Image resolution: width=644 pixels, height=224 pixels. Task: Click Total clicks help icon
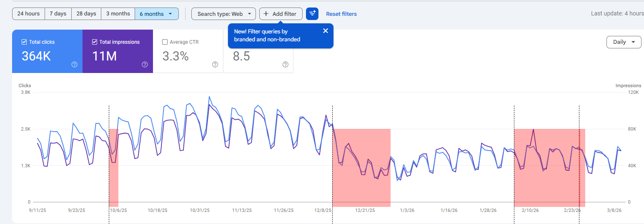click(75, 64)
